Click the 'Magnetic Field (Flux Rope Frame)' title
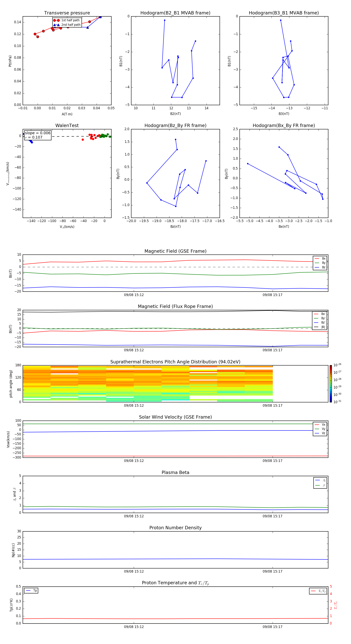Screen dimensions: 351x644 pos(175,307)
